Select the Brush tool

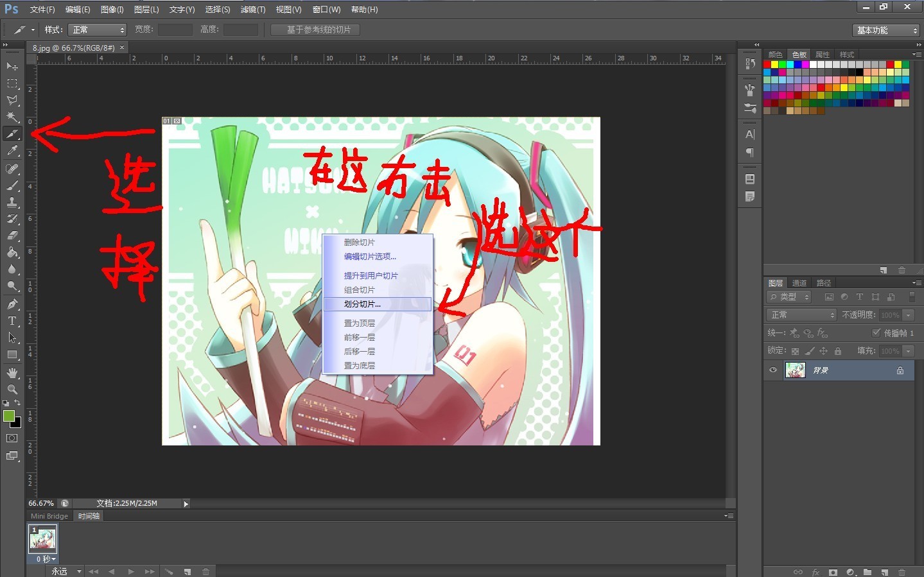click(x=12, y=185)
